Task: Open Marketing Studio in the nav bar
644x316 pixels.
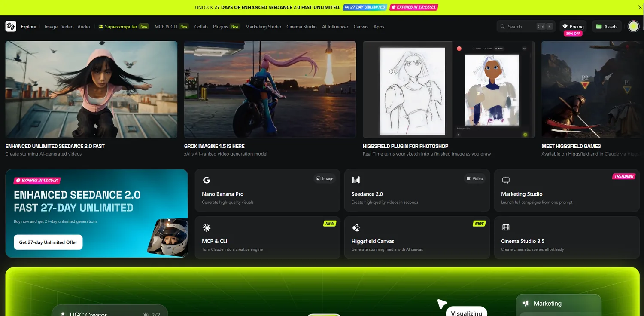Action: point(263,27)
